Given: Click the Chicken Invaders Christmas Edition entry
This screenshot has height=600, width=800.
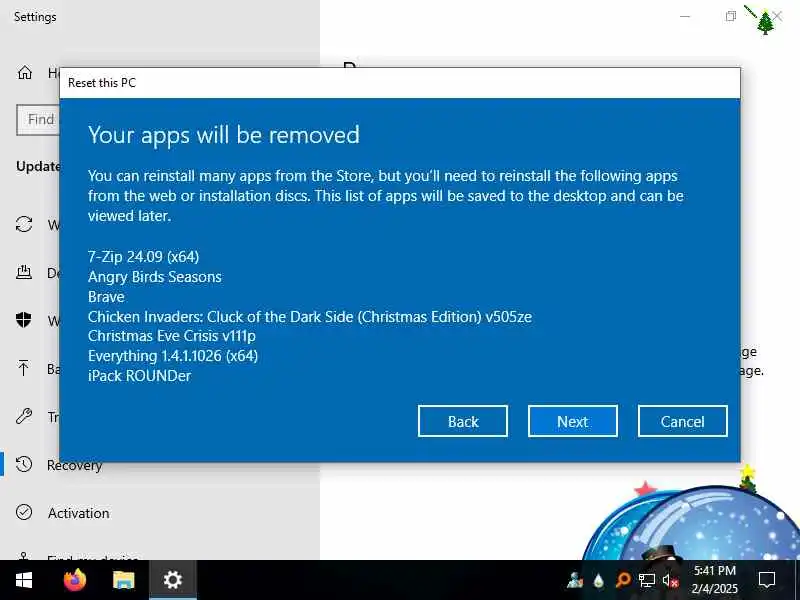Looking at the screenshot, I should (310, 316).
